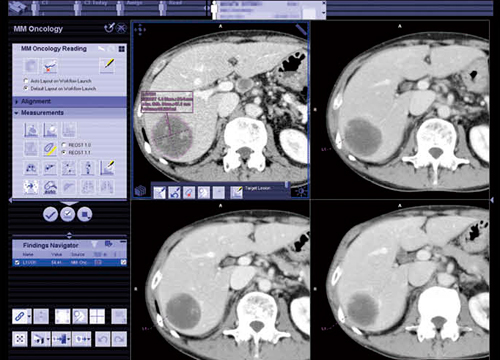Click the RECIST lesion tool icon with yellow line
Image resolution: width=500 pixels, height=360 pixels.
(50, 149)
